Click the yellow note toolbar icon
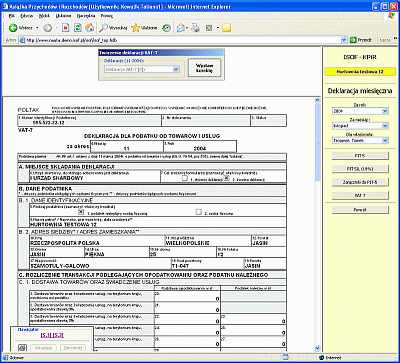Screen dimensions: 400x363 tap(227, 28)
